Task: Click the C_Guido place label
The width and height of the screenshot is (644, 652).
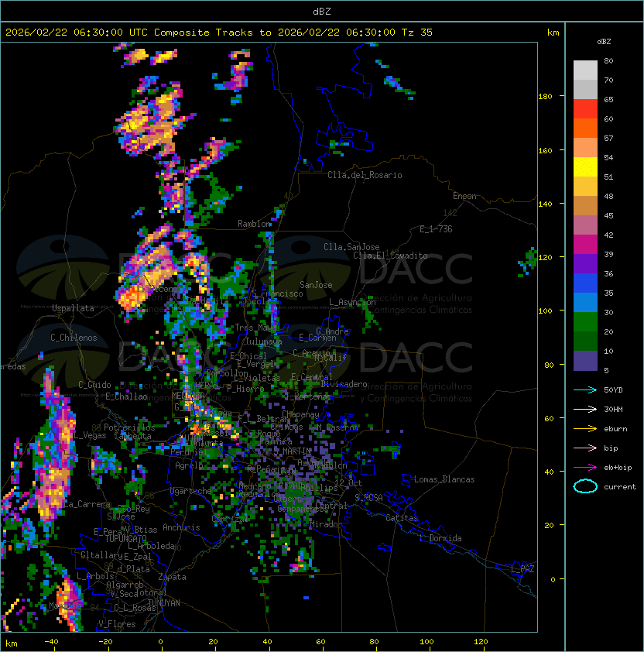Action: click(94, 385)
